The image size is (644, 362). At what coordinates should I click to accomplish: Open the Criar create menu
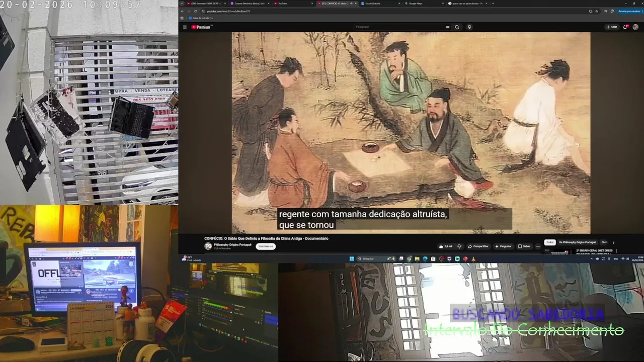click(612, 27)
